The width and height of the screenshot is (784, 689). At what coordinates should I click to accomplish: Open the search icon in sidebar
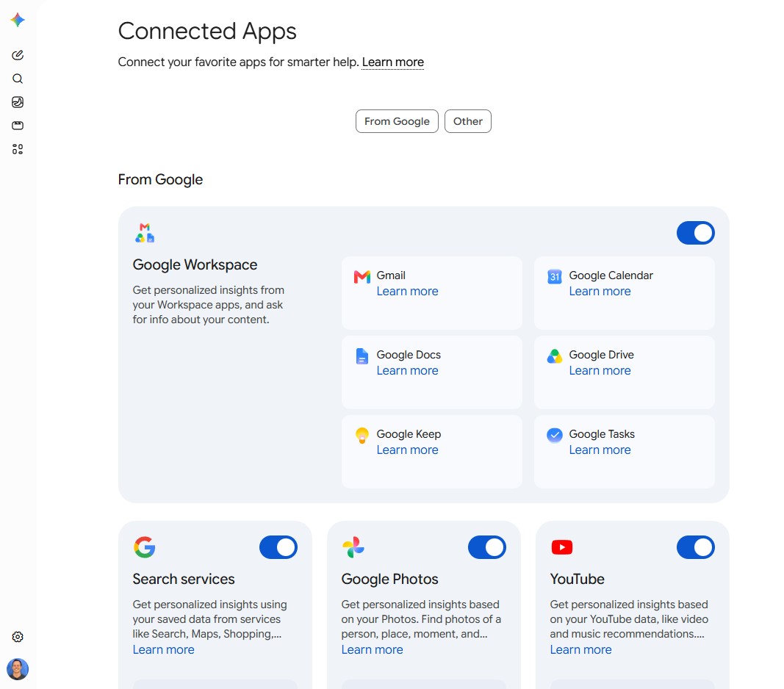click(18, 79)
